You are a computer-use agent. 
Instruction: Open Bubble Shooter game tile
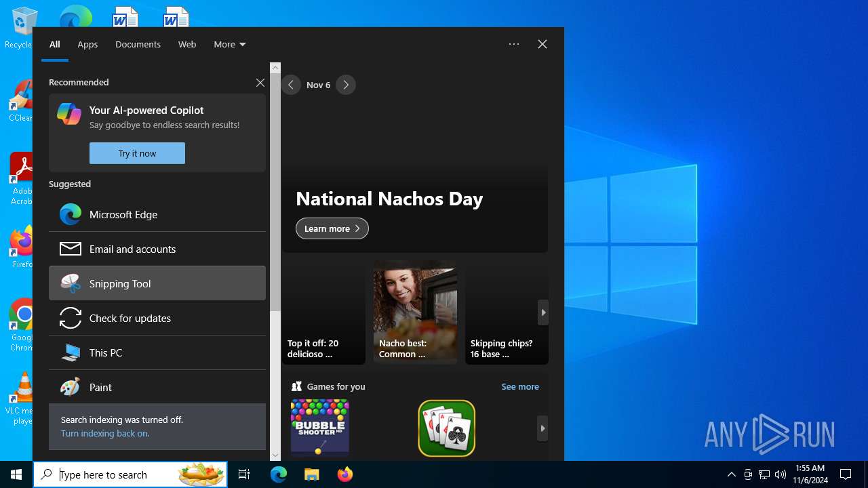(319, 428)
